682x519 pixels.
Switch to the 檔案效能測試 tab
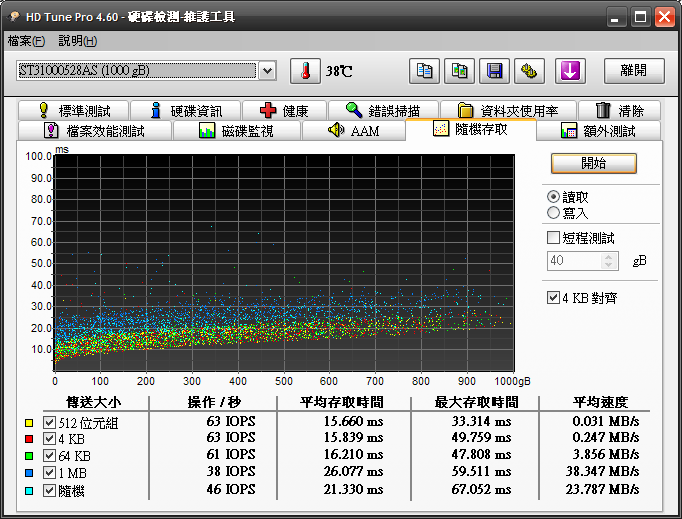point(95,131)
